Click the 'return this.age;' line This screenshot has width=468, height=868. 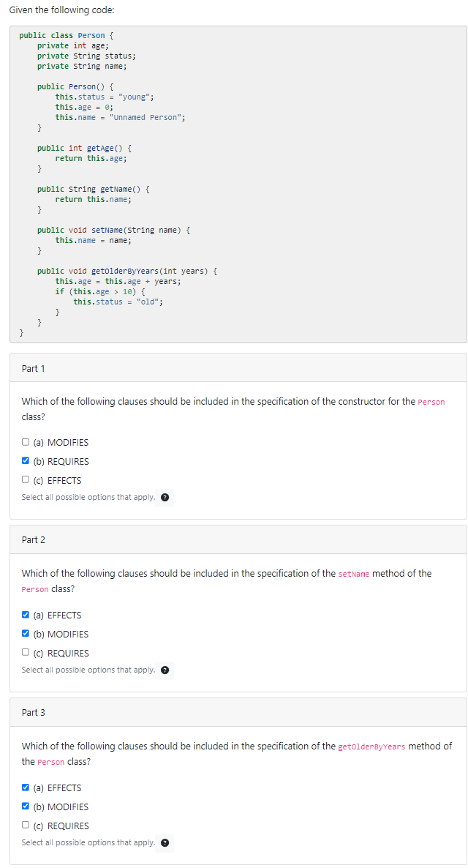[x=91, y=158]
